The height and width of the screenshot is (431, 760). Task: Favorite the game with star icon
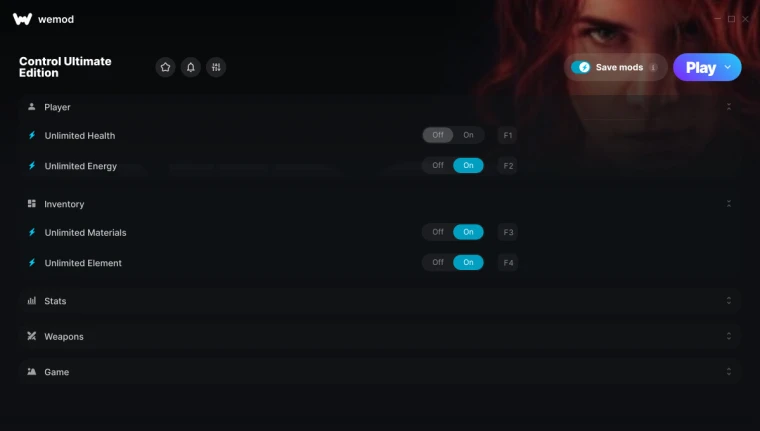(x=165, y=67)
